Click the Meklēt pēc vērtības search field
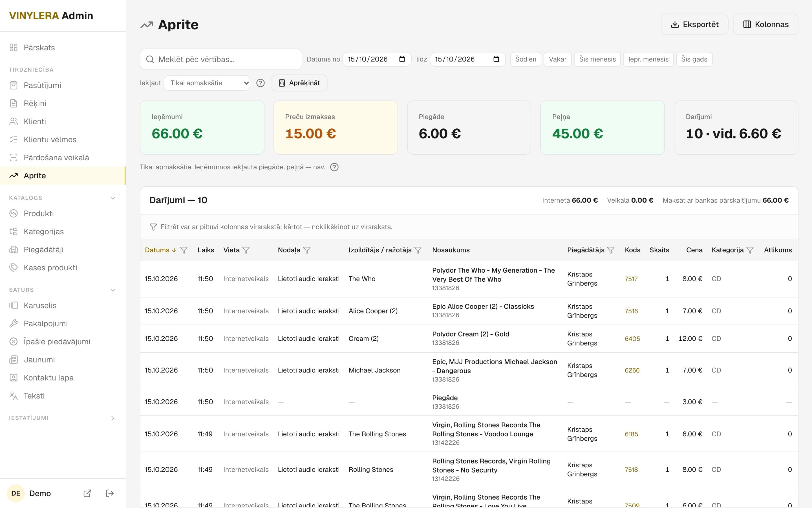The image size is (812, 508). tap(221, 59)
